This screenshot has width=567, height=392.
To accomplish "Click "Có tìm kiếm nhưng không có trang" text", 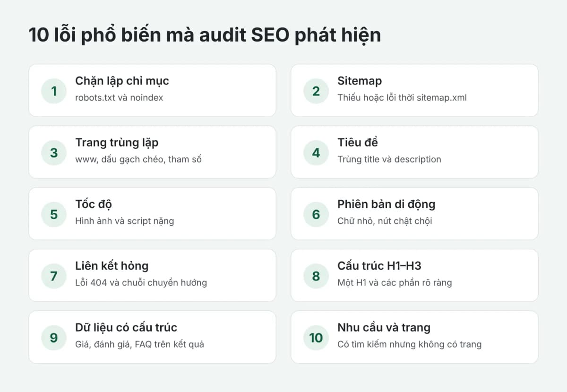I will click(x=410, y=344).
